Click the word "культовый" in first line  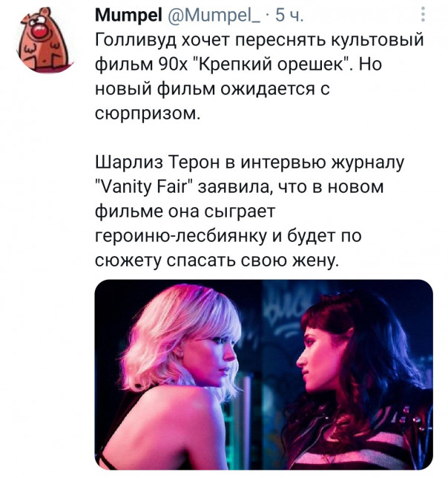pos(377,40)
